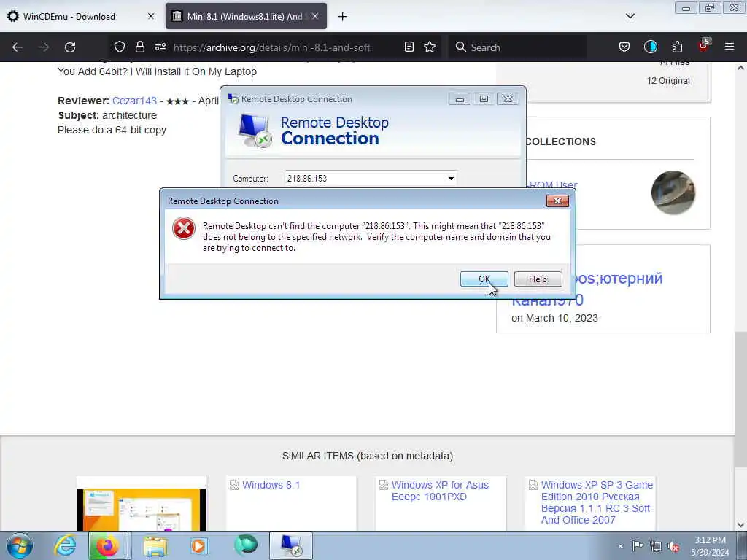This screenshot has height=560, width=747.
Task: Open the Windows Start button
Action: point(20,545)
